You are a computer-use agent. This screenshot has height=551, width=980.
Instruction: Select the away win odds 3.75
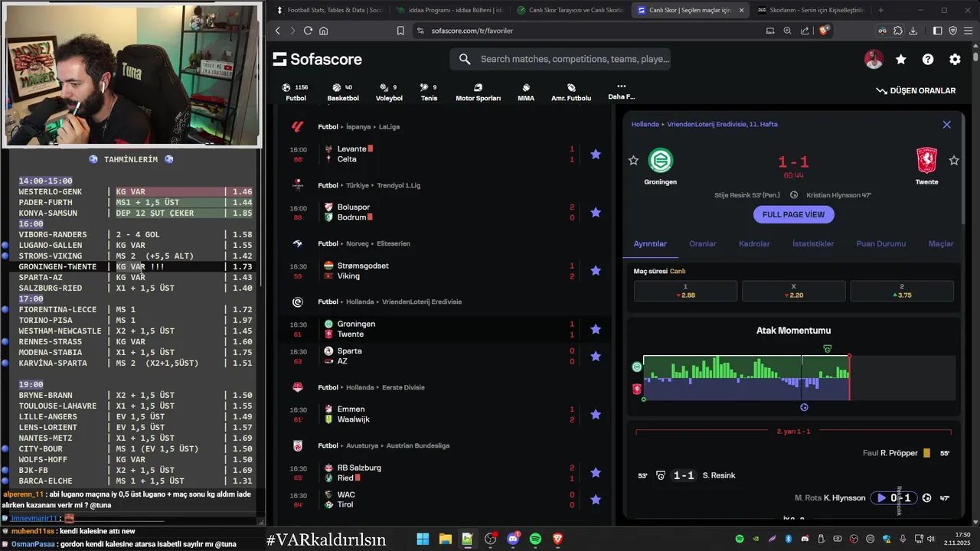(x=901, y=291)
